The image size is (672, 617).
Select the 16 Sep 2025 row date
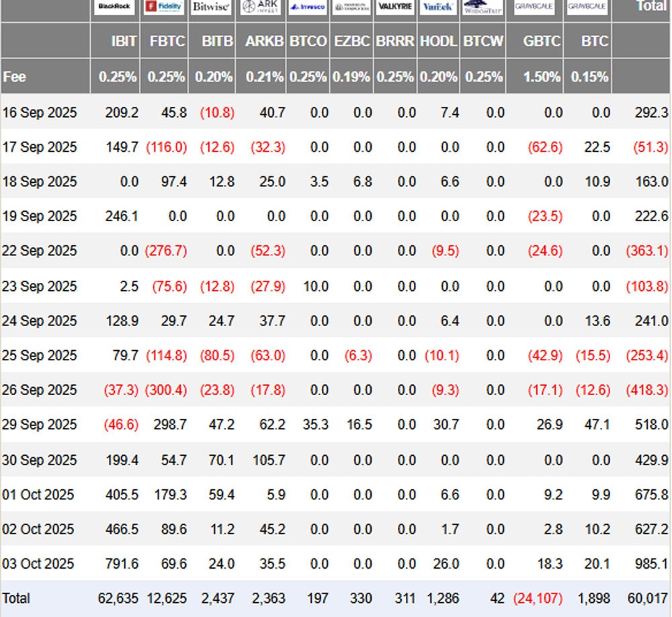(40, 113)
